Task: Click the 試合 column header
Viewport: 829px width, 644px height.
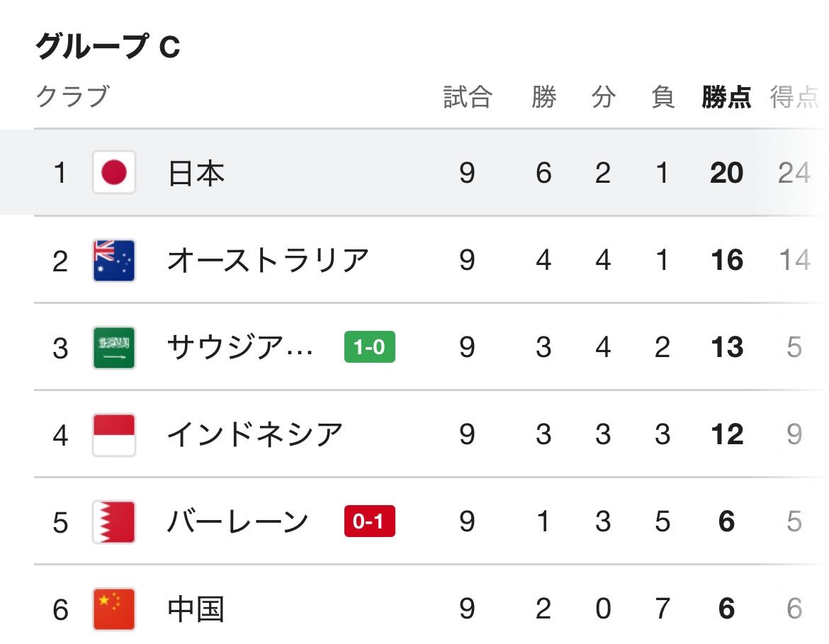Action: click(x=467, y=97)
